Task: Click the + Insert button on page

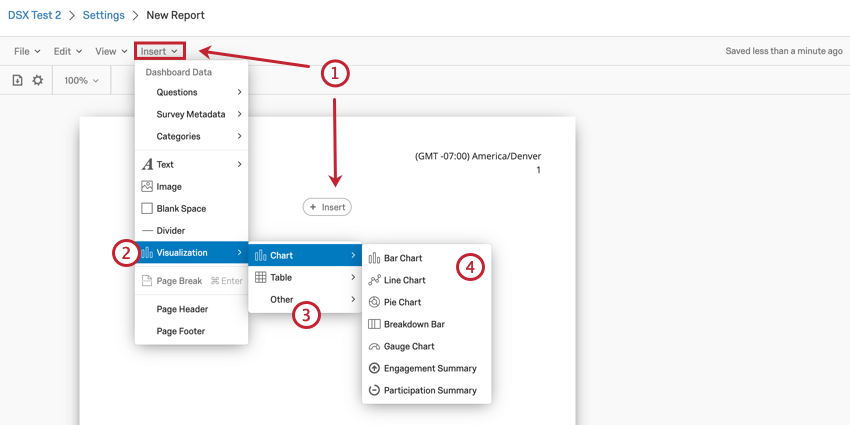Action: [327, 207]
